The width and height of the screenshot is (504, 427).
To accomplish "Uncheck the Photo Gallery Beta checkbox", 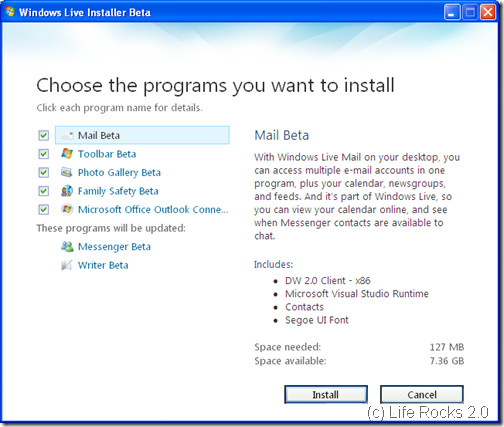I will point(43,172).
